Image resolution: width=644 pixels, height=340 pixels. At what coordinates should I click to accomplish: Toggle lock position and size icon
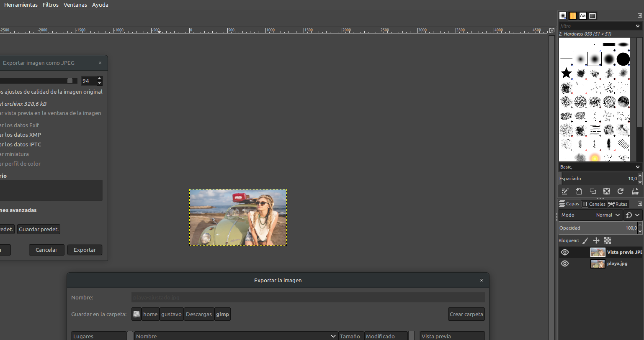pos(596,240)
